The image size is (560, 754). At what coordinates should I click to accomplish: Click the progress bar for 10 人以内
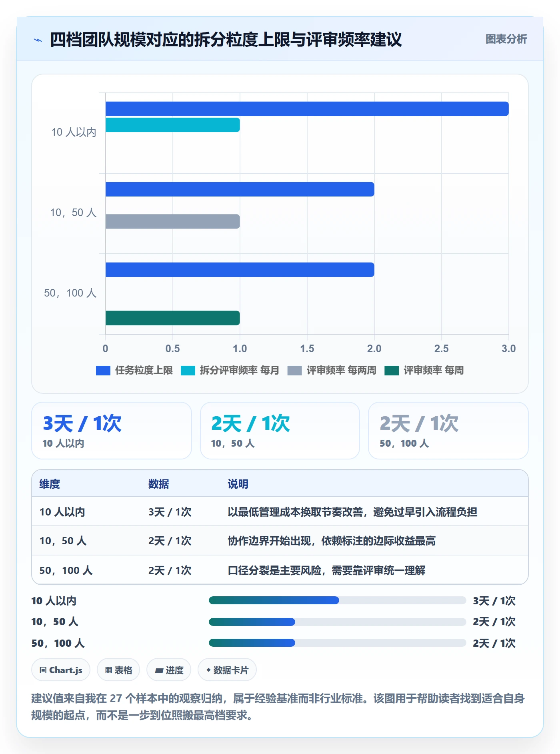coord(337,600)
